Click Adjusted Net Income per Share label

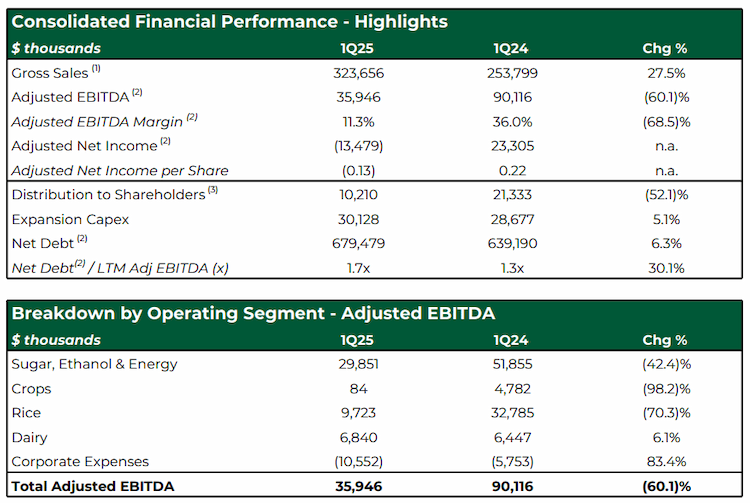(x=120, y=171)
